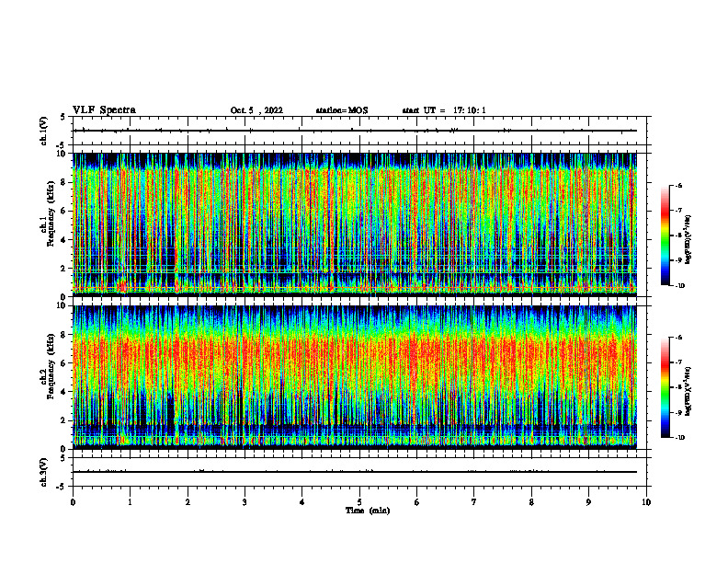Click the "-6" label on ch.1 color scale
Viewport: 728px width, 563px height.
point(678,185)
